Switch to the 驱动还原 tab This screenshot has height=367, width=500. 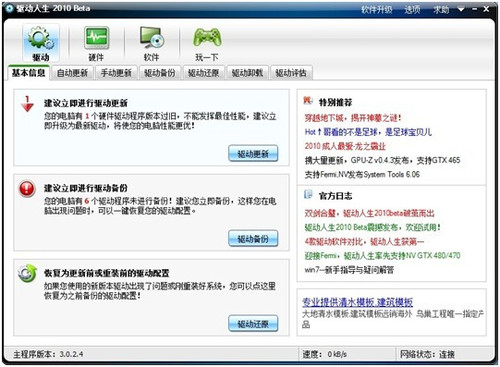tap(204, 73)
